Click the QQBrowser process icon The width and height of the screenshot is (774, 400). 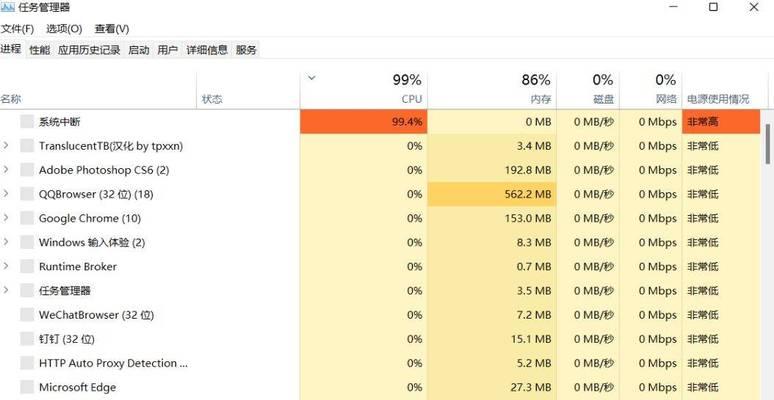tap(27, 194)
